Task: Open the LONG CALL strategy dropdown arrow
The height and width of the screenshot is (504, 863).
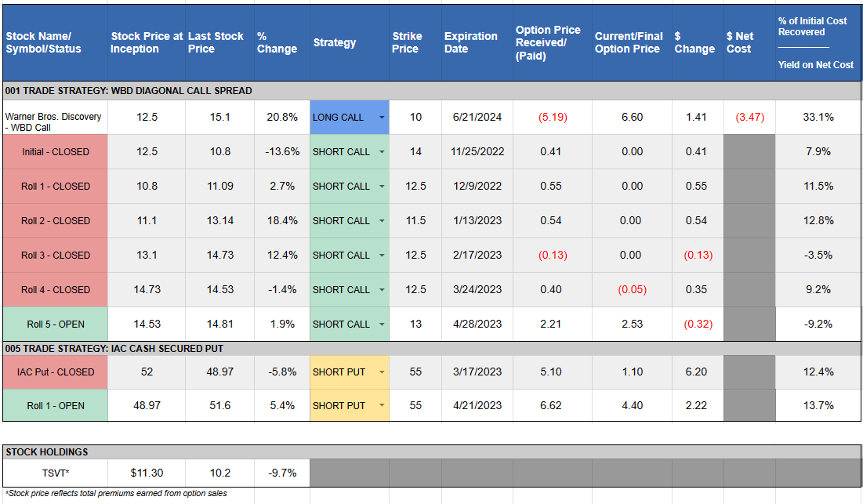Action: click(x=382, y=118)
